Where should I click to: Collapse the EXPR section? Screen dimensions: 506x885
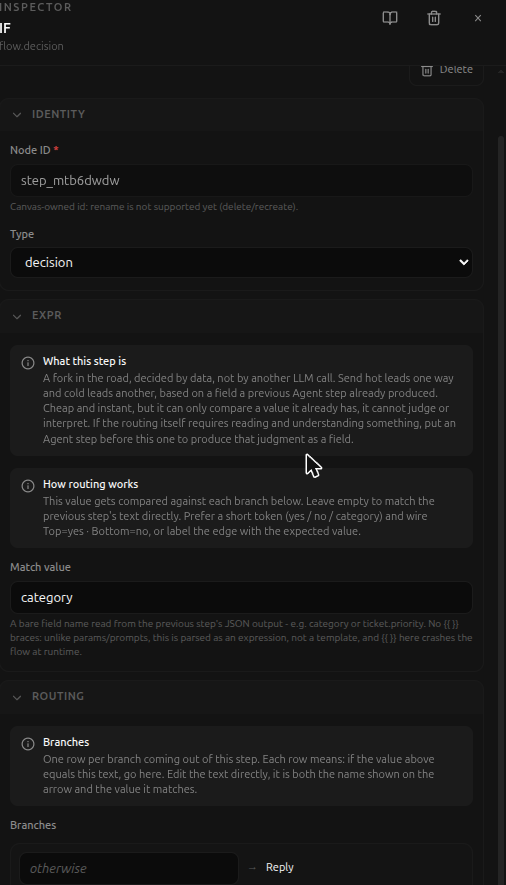(17, 316)
